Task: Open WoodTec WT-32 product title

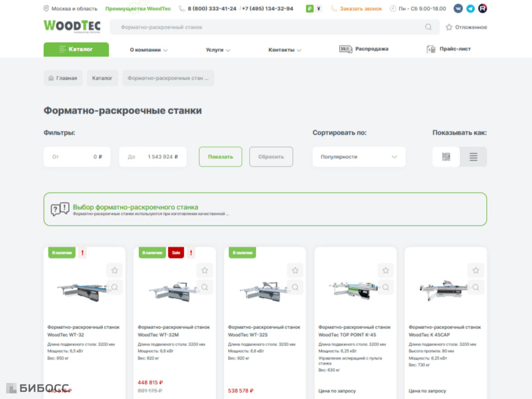Action: (83, 331)
